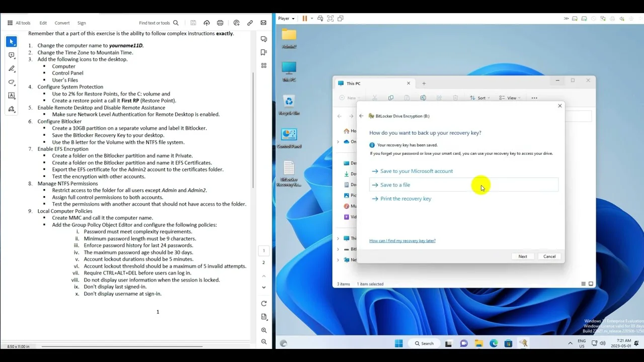Image resolution: width=644 pixels, height=362 pixels.
Task: Choose Save to a file option
Action: [x=395, y=185]
